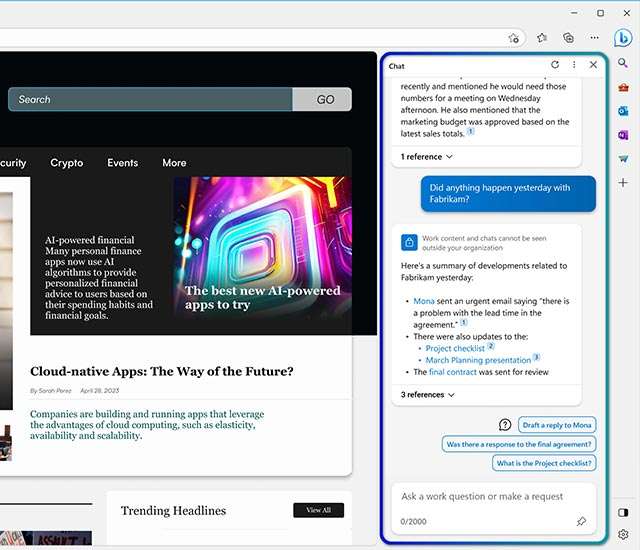Open the OneNote sidebar icon
Image resolution: width=640 pixels, height=550 pixels.
pyautogui.click(x=623, y=135)
